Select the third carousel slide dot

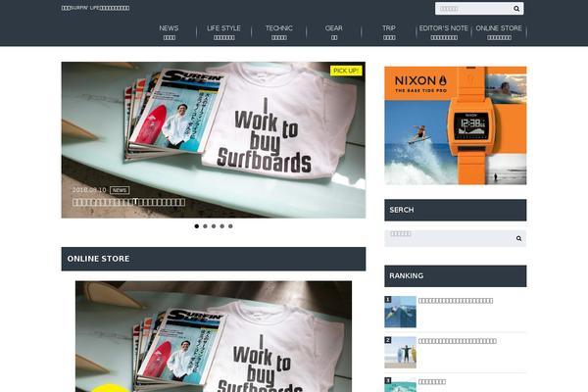tap(214, 226)
